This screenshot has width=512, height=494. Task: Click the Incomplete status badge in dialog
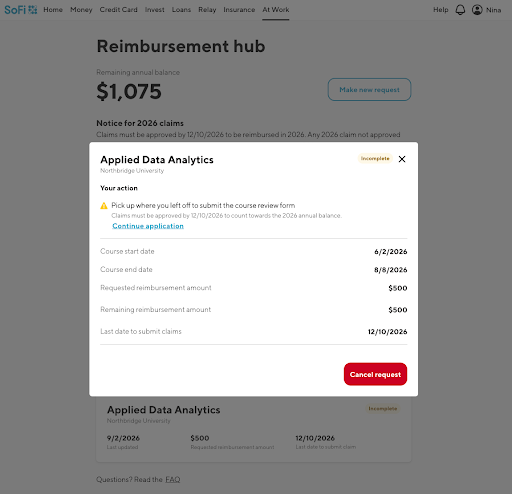tap(375, 158)
